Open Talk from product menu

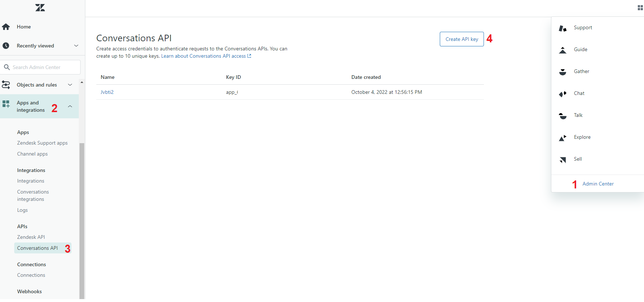click(578, 115)
